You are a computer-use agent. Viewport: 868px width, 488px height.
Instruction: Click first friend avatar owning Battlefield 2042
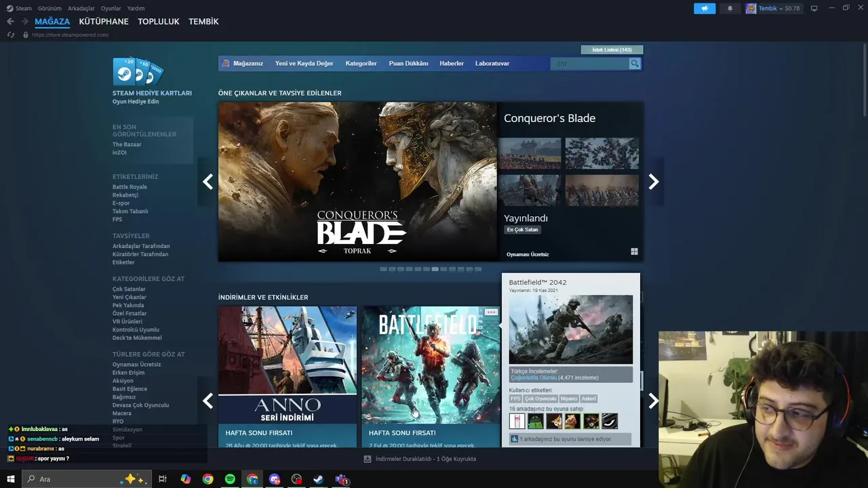point(517,421)
